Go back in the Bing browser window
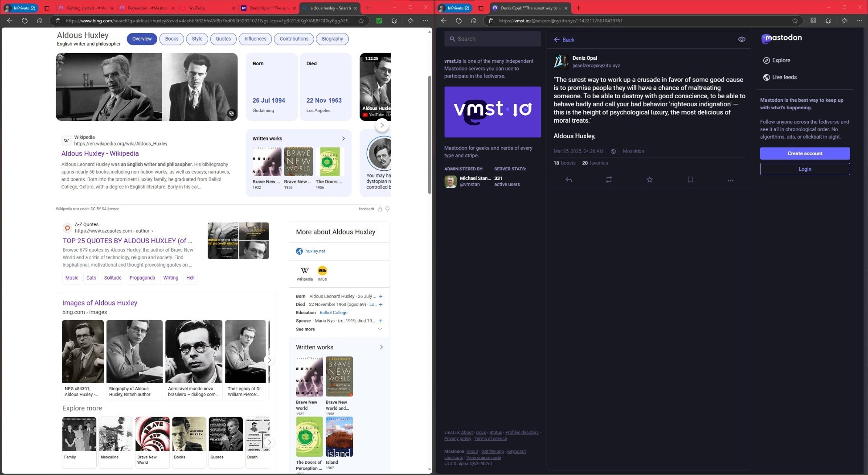868x475 pixels. [9, 21]
